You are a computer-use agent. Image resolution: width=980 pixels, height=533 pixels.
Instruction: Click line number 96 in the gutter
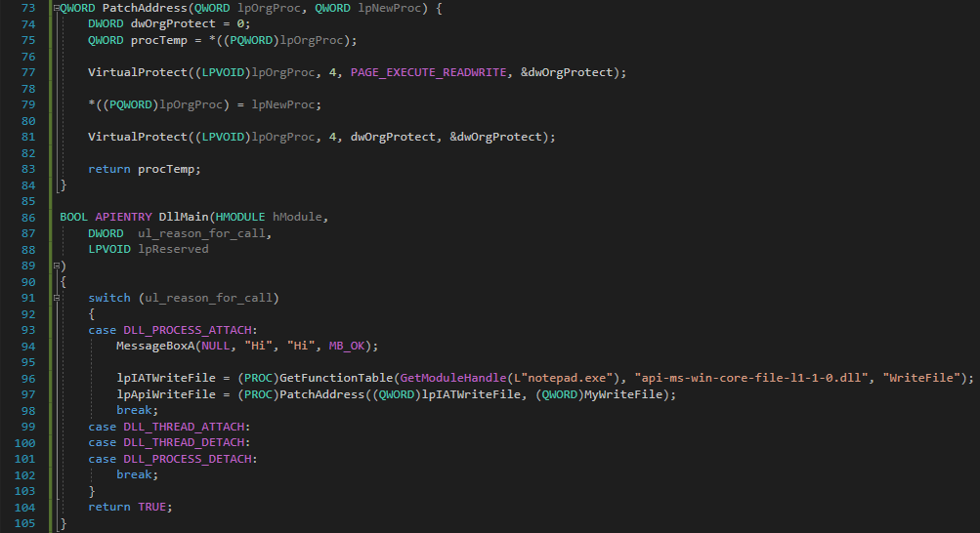click(28, 378)
